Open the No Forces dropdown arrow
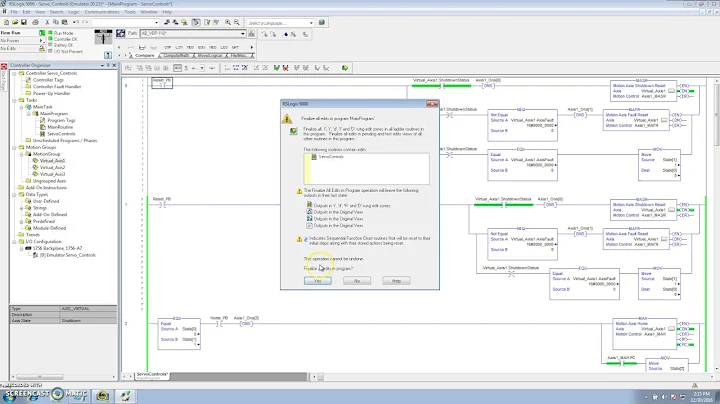Viewport: 720px width, 404px height. pyautogui.click(x=42, y=41)
